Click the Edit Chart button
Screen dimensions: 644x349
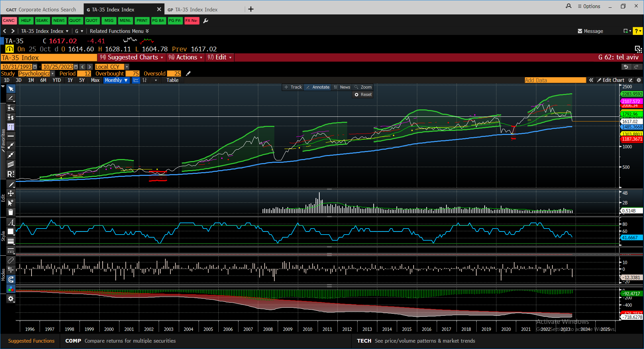point(610,80)
